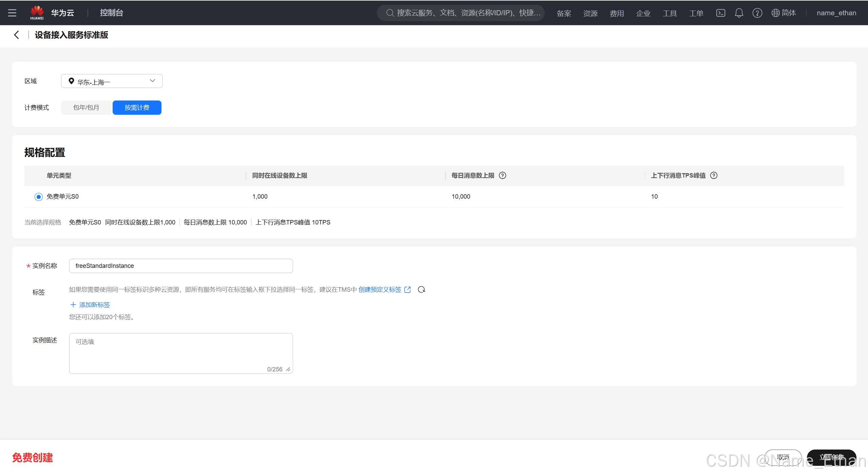Open the 工单 menu in header
Image resolution: width=868 pixels, height=475 pixels.
(x=696, y=13)
